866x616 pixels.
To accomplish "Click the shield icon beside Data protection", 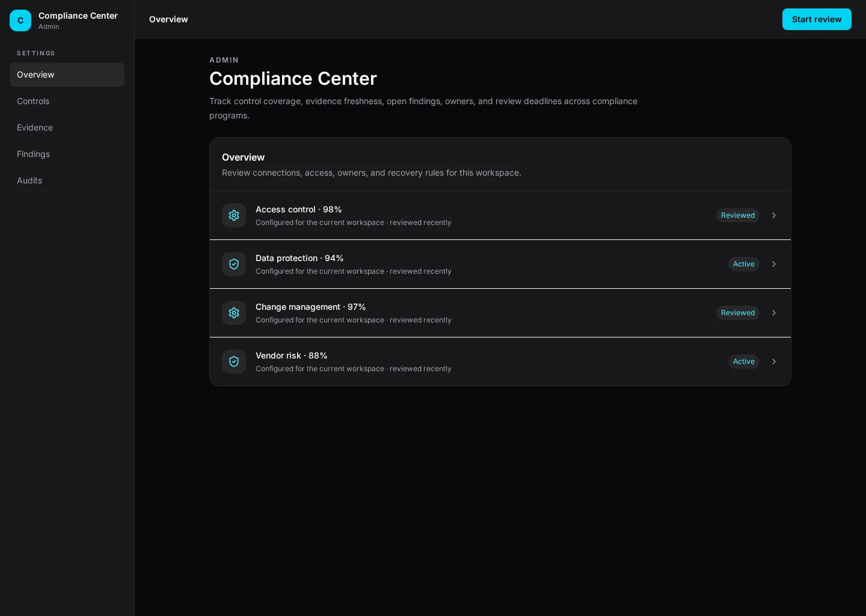I will coord(234,264).
